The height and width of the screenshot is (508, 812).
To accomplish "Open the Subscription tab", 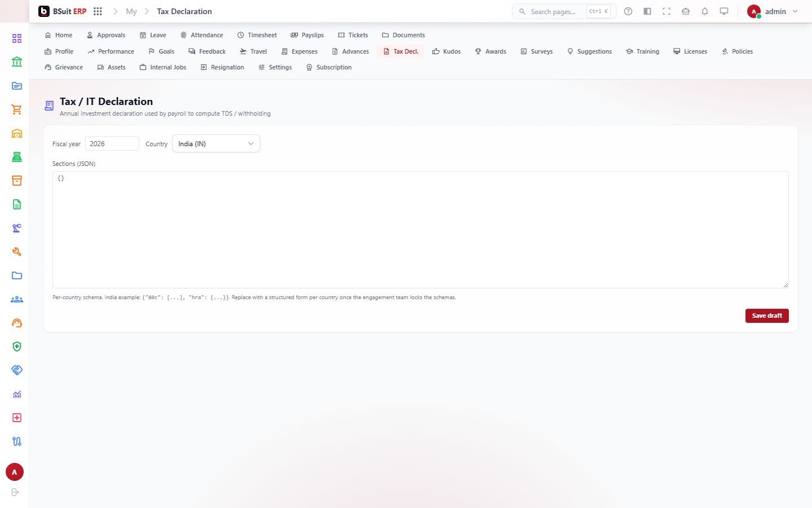I will coord(329,67).
